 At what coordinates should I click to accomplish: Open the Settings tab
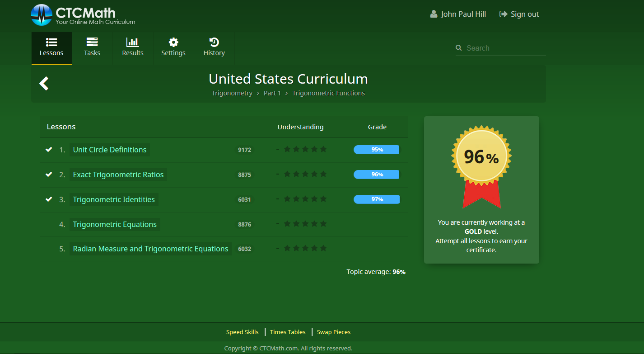coord(173,48)
